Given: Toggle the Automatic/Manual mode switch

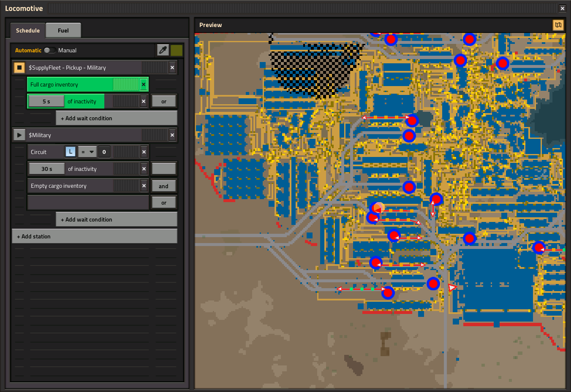Looking at the screenshot, I should pos(50,50).
